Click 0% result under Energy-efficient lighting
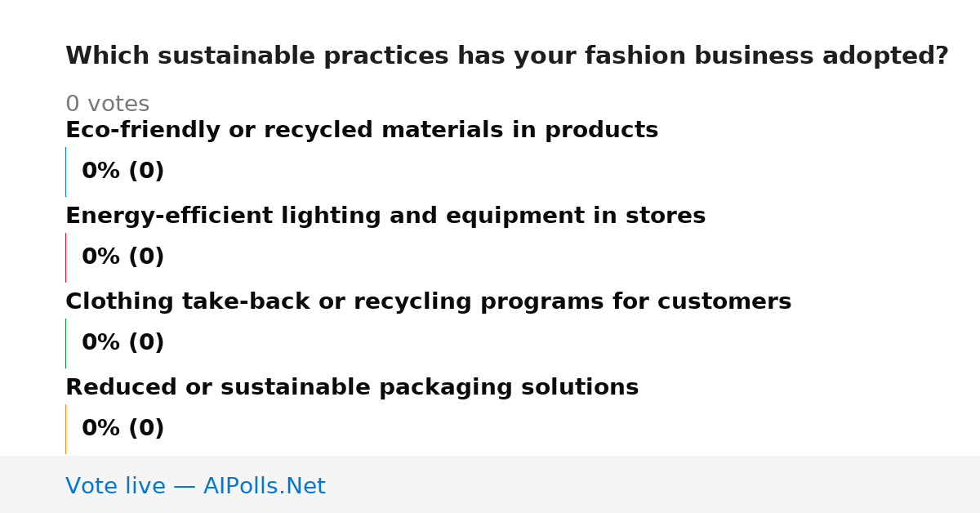This screenshot has width=980, height=513. pyautogui.click(x=123, y=257)
